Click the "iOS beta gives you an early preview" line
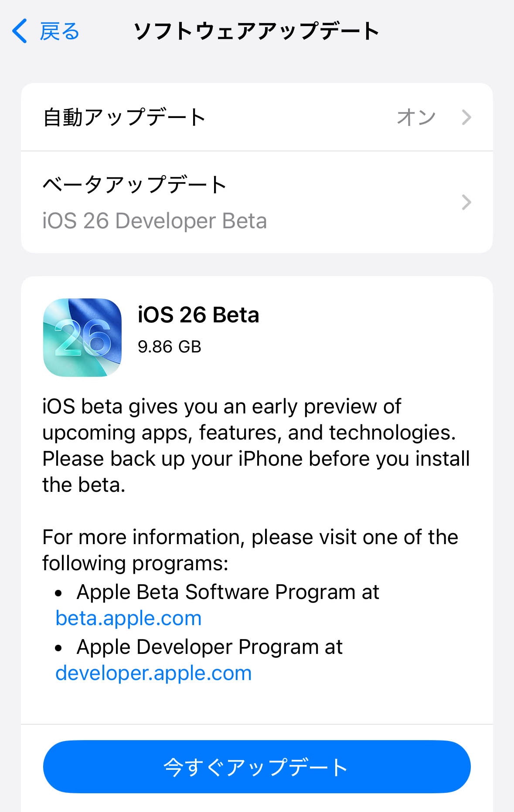The height and width of the screenshot is (812, 514). tap(221, 406)
